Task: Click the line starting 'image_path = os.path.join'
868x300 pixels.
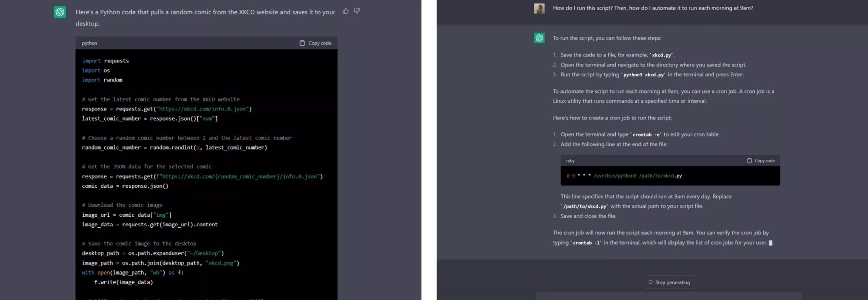Action: pos(161,263)
